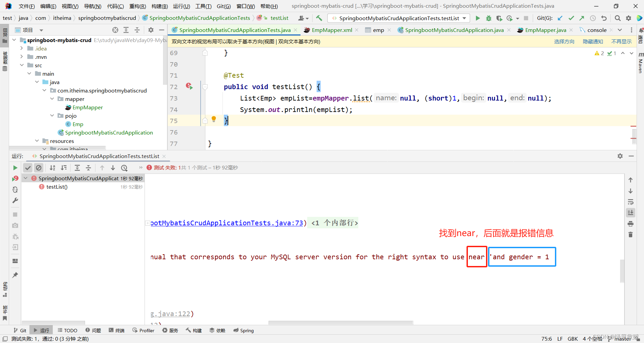
Task: Toggle show passed tests in run panel
Action: (x=28, y=168)
